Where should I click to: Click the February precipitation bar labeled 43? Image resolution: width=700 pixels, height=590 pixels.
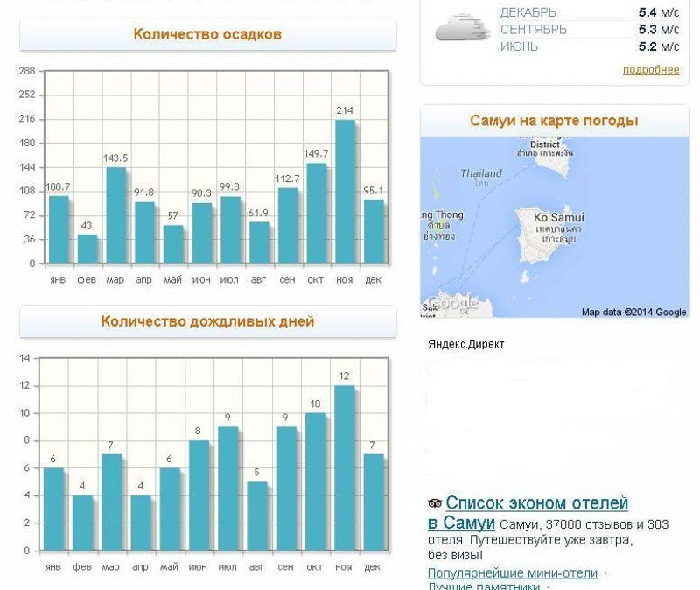87,249
